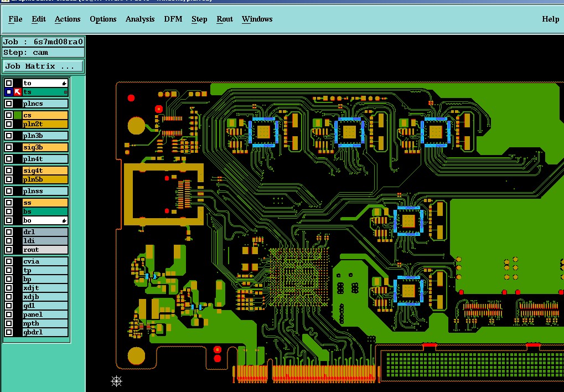
Task: Open the Analysis menu
Action: tap(140, 19)
